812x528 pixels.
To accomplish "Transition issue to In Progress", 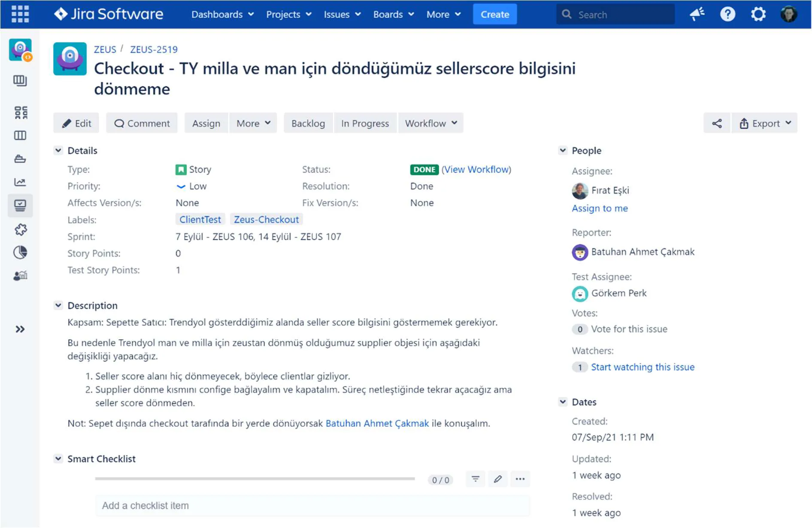I will coord(365,124).
